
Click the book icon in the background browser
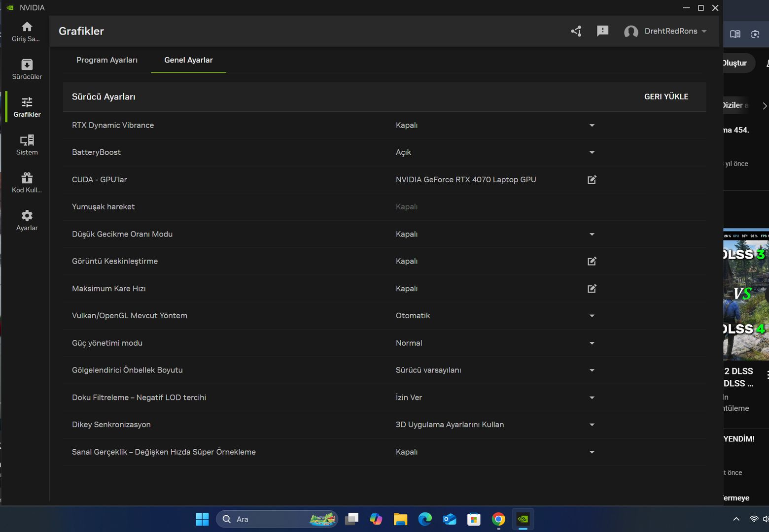(735, 34)
